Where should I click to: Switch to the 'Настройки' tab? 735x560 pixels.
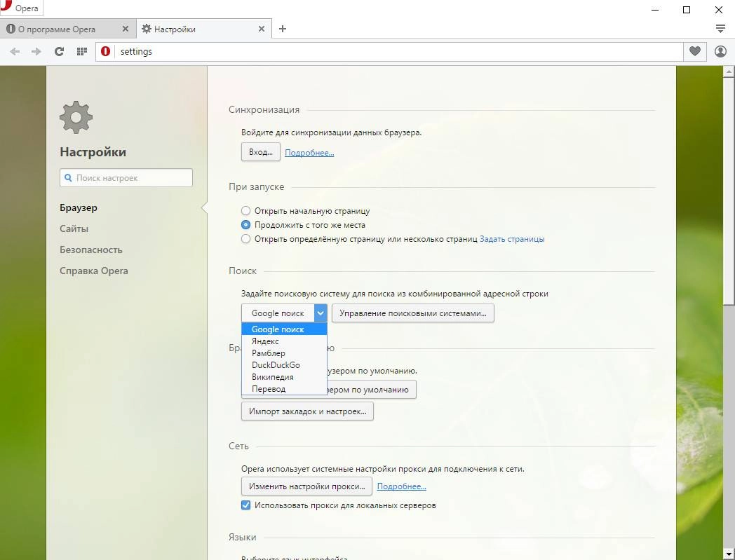(204, 29)
